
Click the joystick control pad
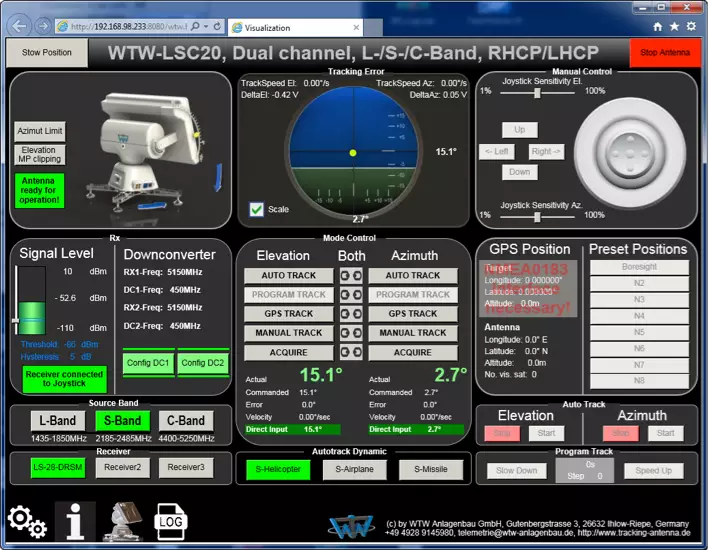(629, 154)
